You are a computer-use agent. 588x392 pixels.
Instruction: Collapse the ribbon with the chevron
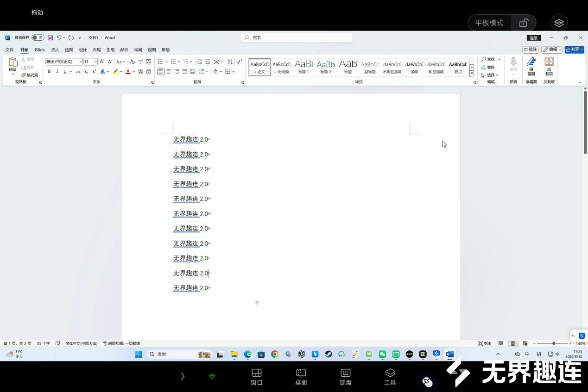(x=580, y=82)
